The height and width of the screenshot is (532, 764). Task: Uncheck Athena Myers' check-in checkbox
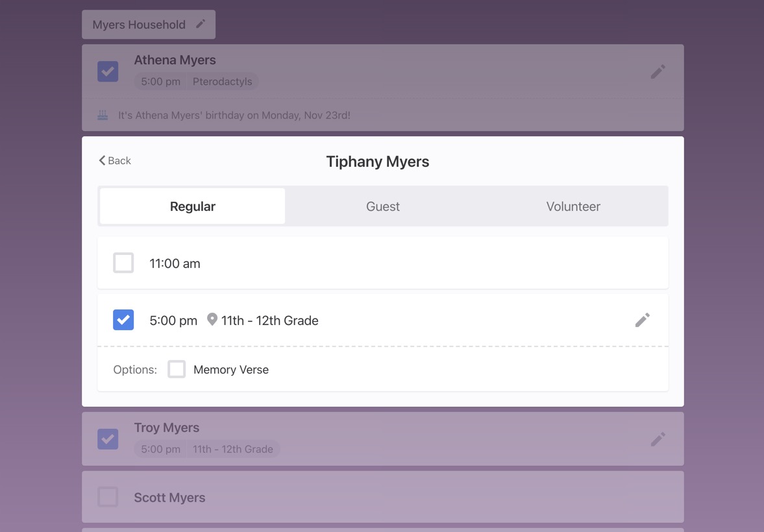pyautogui.click(x=108, y=71)
